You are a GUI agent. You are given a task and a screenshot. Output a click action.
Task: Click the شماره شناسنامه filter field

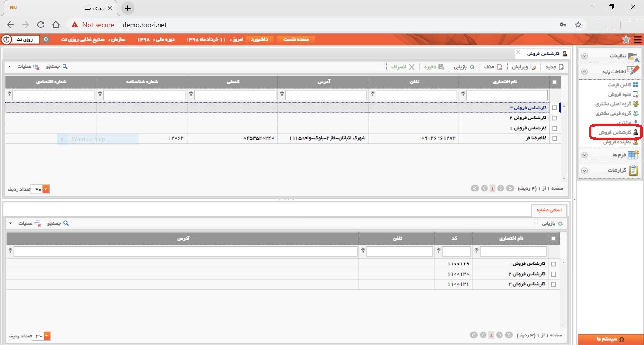click(x=144, y=95)
